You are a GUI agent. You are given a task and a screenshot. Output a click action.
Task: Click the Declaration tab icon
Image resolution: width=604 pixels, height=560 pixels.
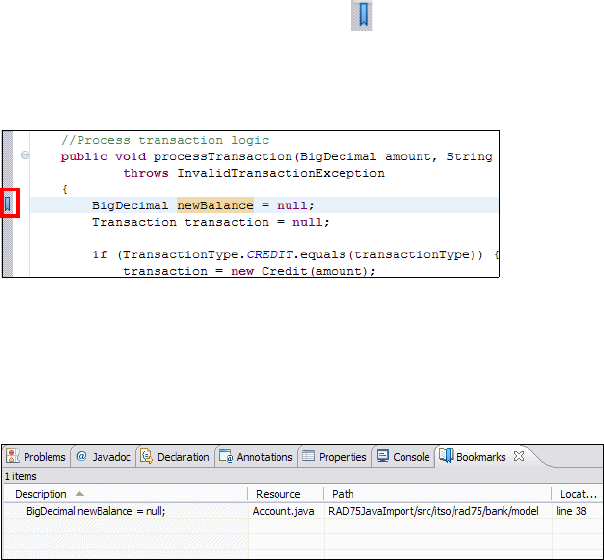(146, 456)
